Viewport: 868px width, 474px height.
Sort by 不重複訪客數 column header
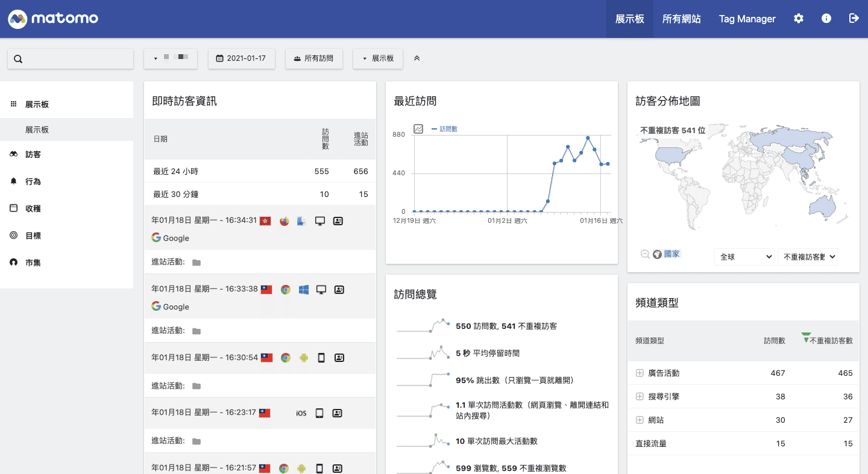click(830, 340)
